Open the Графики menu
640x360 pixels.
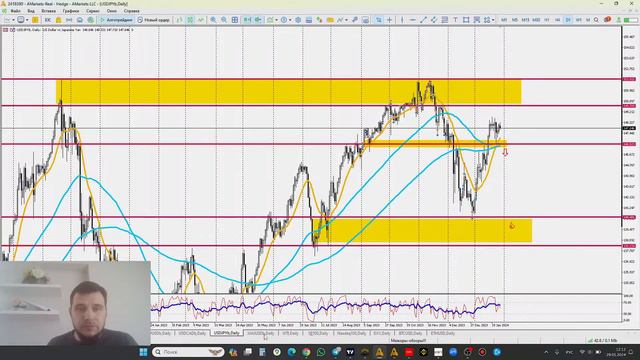pyautogui.click(x=71, y=11)
